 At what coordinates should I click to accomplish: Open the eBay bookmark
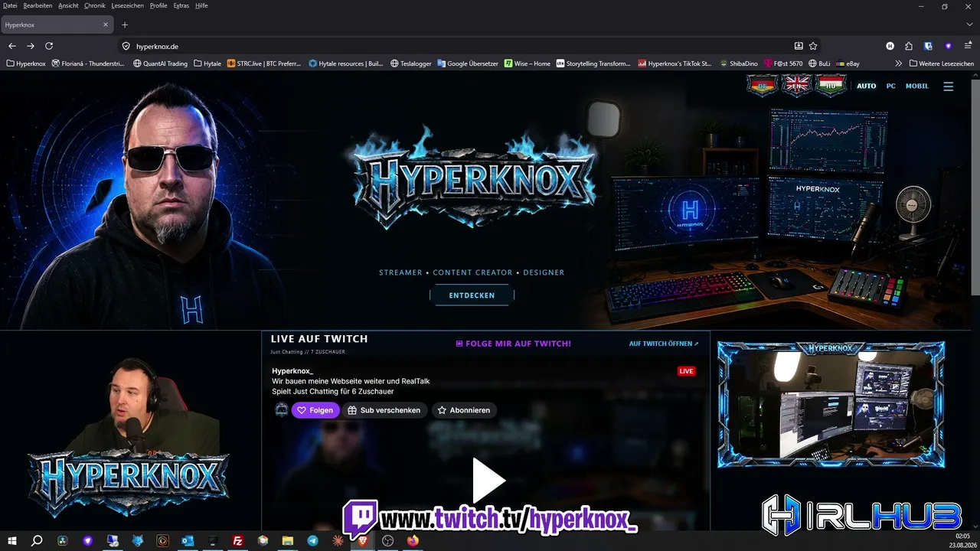click(x=848, y=64)
